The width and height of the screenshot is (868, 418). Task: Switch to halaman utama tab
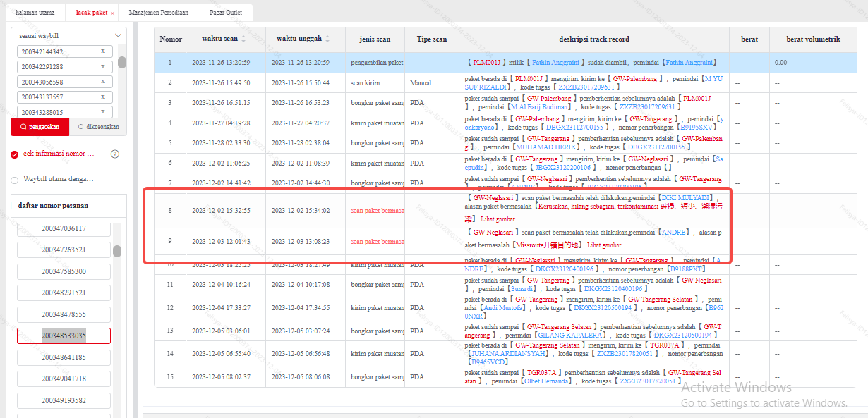click(35, 13)
